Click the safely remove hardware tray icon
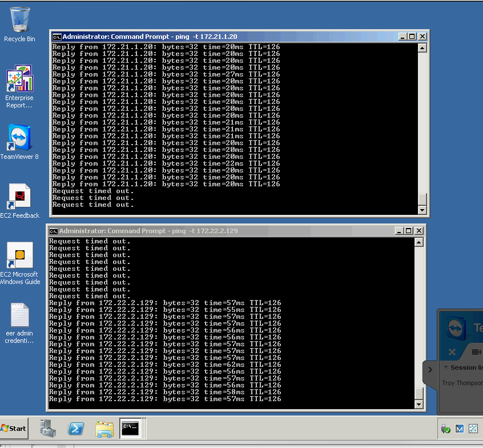The width and height of the screenshot is (483, 448). (x=445, y=429)
